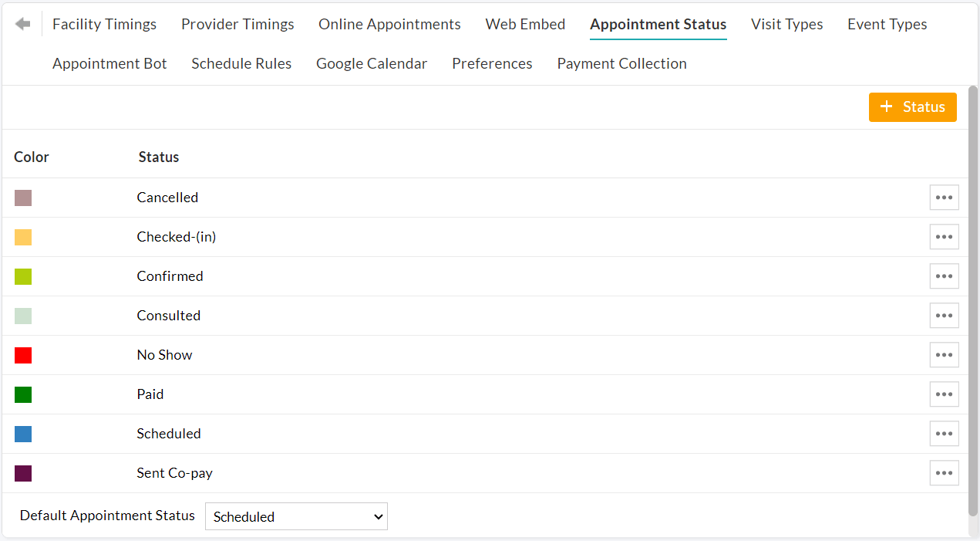Click the back arrow icon

pyautogui.click(x=22, y=23)
